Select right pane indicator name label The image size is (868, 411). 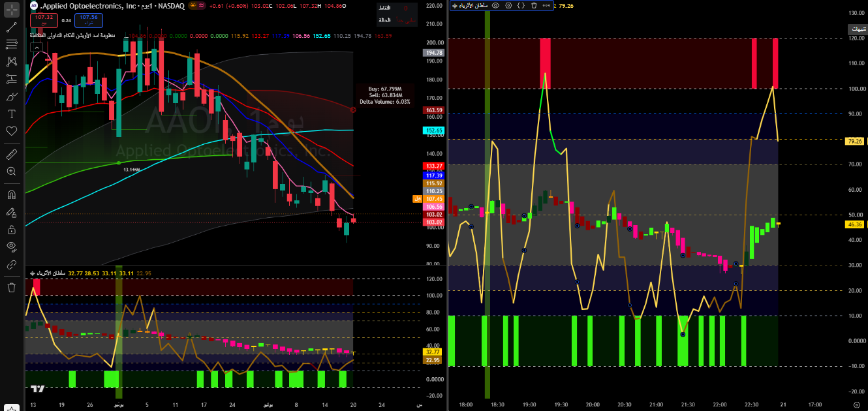(x=473, y=5)
